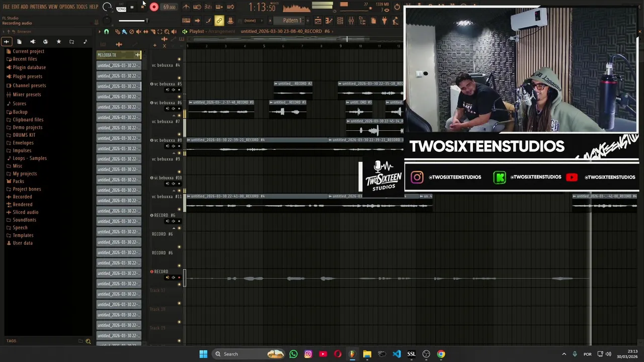Screen dimensions: 644x362
Task: Open the VIEW menu
Action: [53, 7]
